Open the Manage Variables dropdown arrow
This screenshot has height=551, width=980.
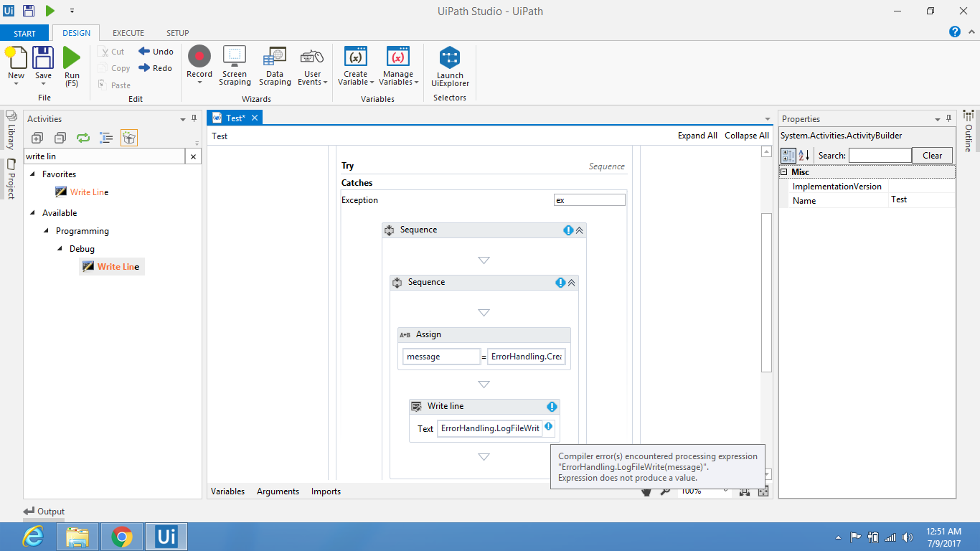click(x=416, y=83)
